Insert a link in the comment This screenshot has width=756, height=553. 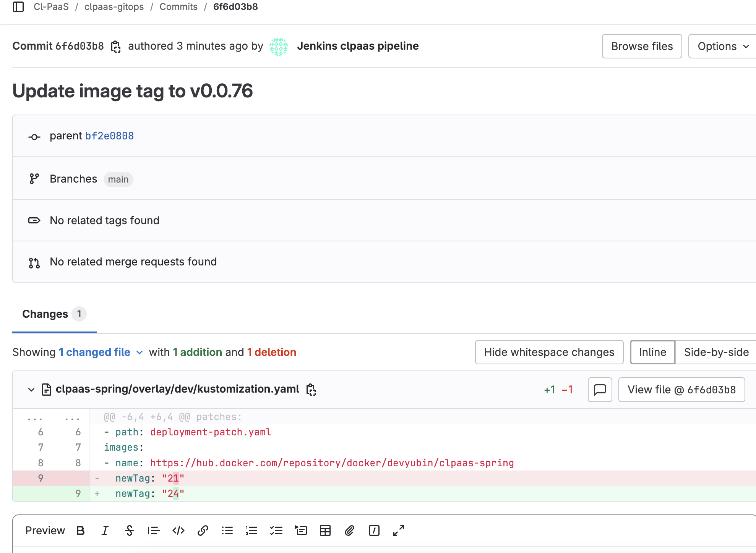pos(203,530)
